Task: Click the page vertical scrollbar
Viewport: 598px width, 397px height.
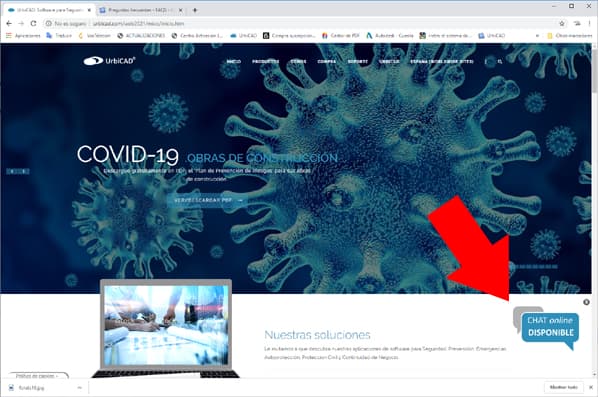Action: tap(595, 210)
